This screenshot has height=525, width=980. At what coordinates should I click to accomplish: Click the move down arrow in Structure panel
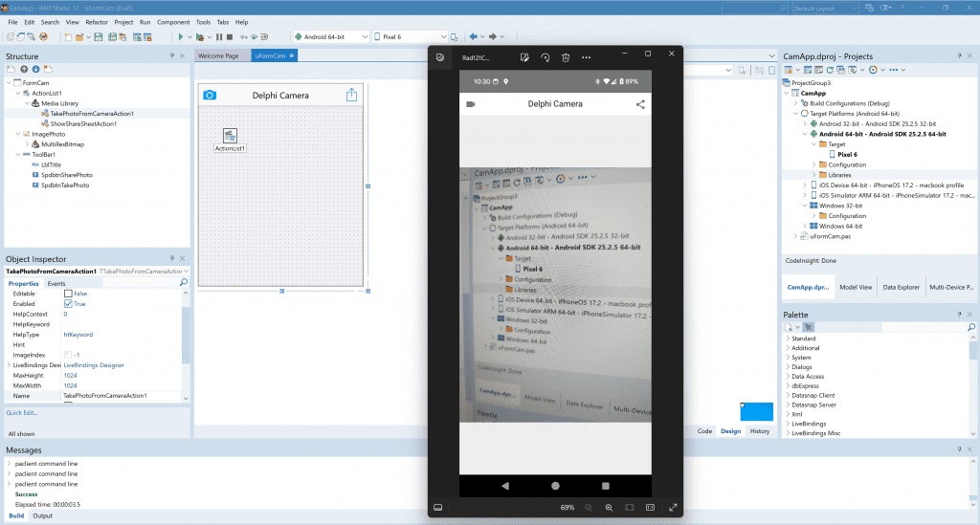click(35, 69)
